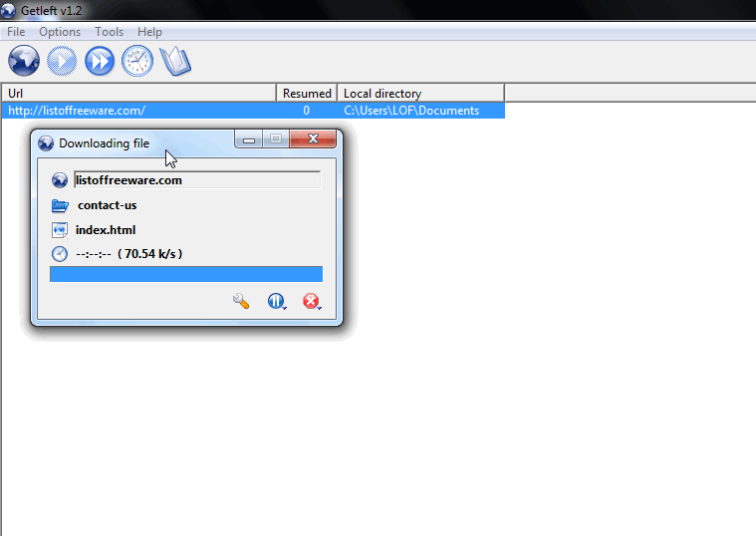Screen dimensions: 756x536
Task: Click the Local directory column header
Action: pos(421,93)
